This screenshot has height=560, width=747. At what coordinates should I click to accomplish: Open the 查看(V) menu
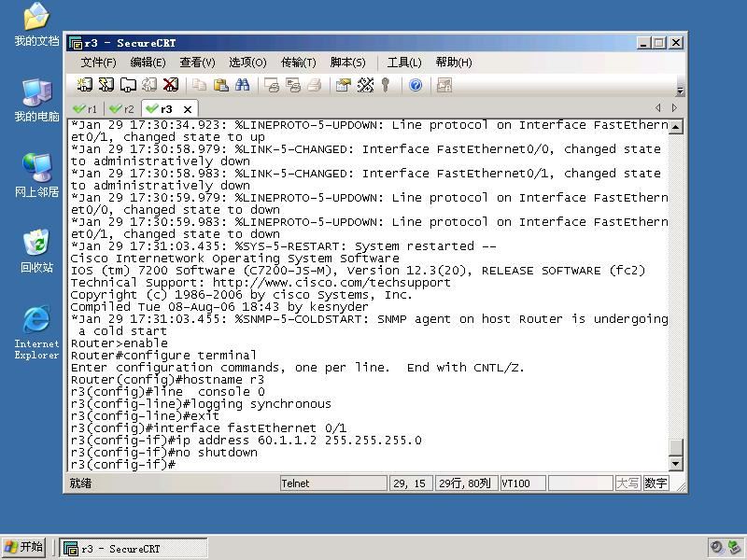197,63
